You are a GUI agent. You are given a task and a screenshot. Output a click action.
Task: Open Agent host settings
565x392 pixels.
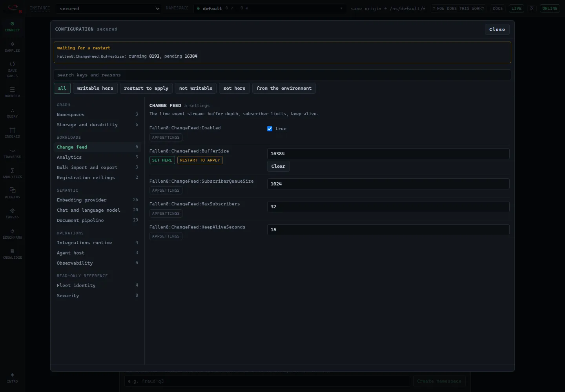[x=97, y=253]
